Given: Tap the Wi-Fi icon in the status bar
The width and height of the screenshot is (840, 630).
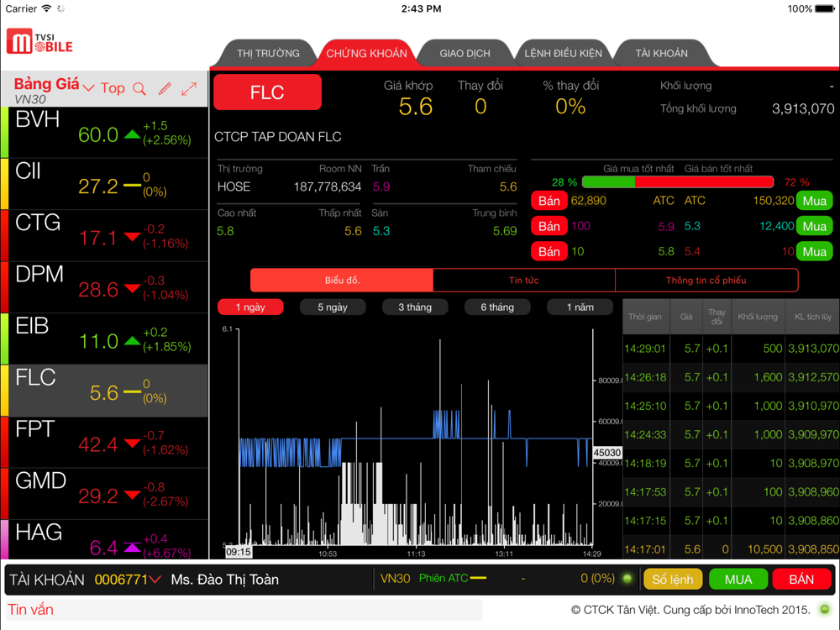Looking at the screenshot, I should [x=46, y=8].
